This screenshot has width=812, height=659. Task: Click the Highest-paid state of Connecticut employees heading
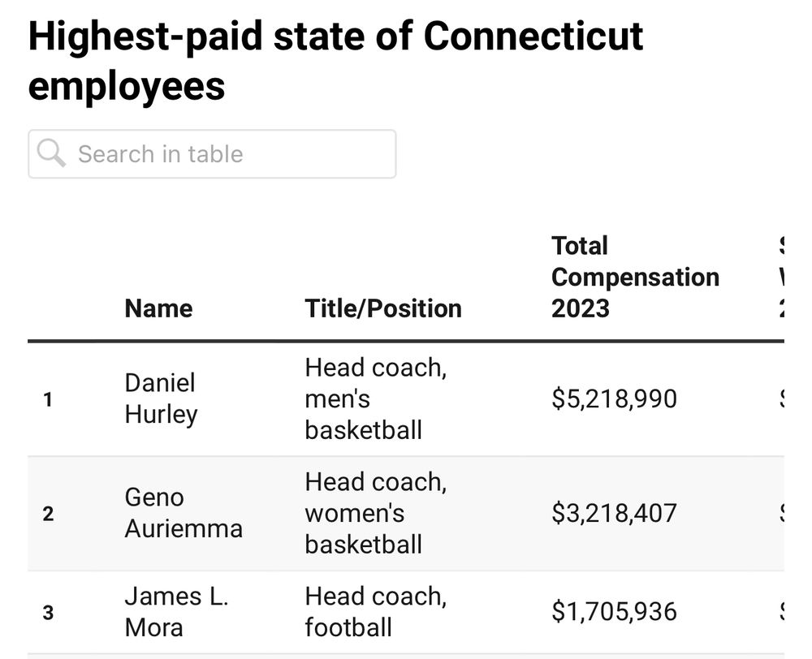[x=335, y=61]
